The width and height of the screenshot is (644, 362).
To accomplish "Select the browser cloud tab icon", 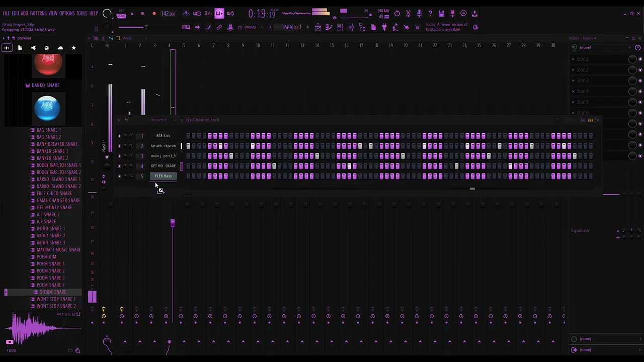I will click(x=60, y=48).
